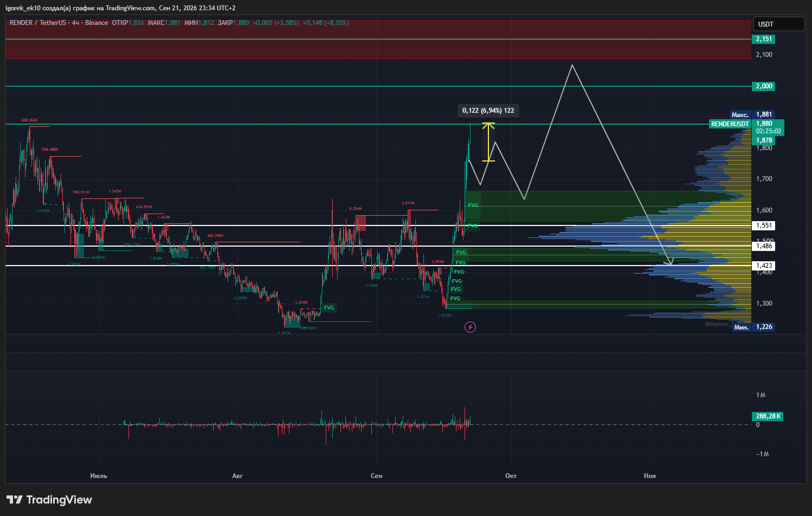Click the 1,878 price tag on axis
Screen dimensions: 812x516
point(764,140)
